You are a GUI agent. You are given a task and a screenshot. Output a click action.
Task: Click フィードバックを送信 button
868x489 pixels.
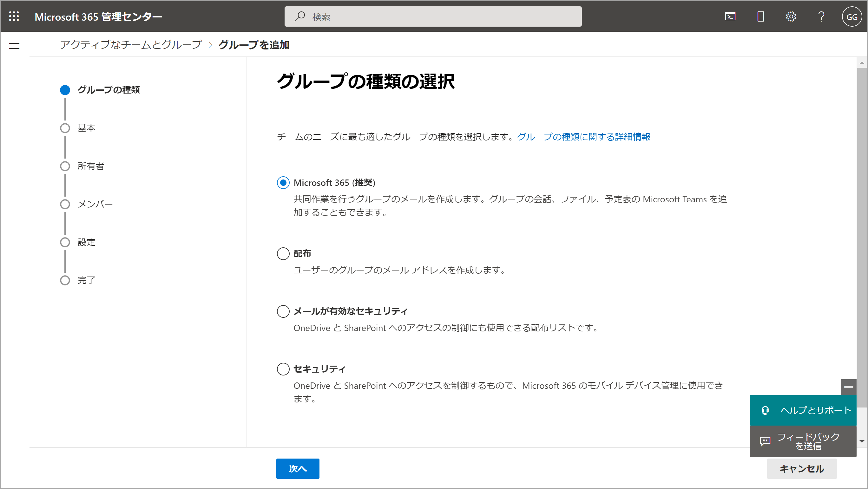pyautogui.click(x=803, y=441)
